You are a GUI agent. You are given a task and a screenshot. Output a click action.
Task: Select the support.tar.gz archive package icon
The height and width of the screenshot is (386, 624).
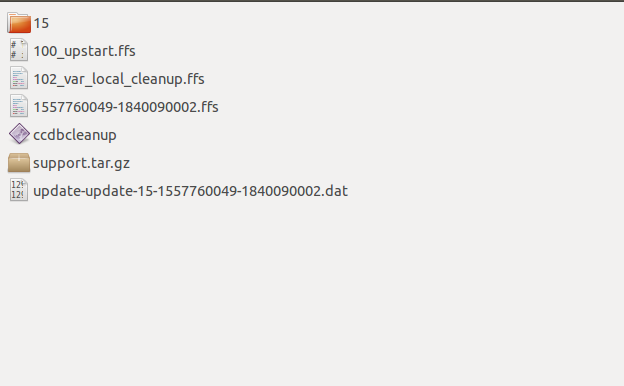pyautogui.click(x=19, y=163)
